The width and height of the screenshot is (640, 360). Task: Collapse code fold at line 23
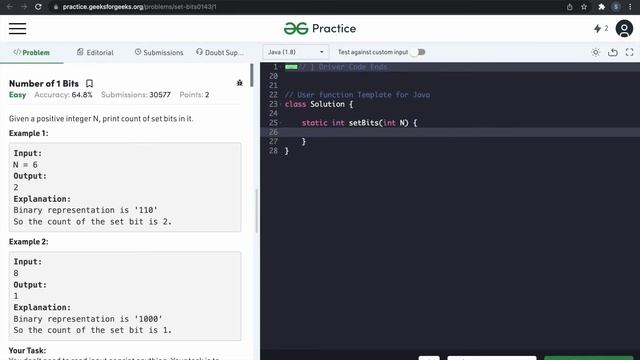tap(281, 104)
